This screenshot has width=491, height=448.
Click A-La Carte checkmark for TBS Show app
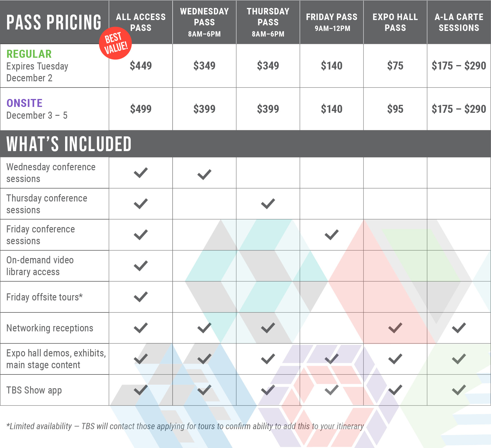pos(459,390)
